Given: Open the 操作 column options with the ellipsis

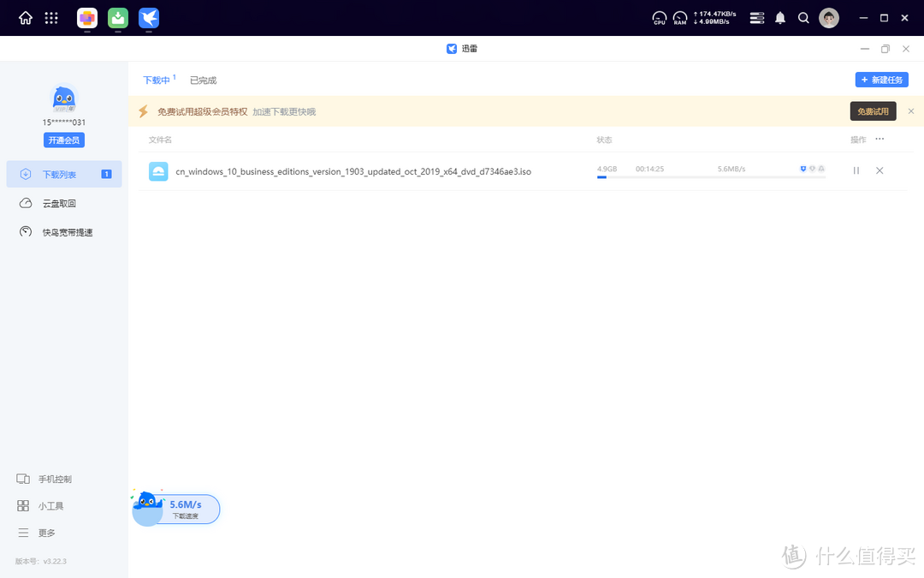Looking at the screenshot, I should [878, 139].
